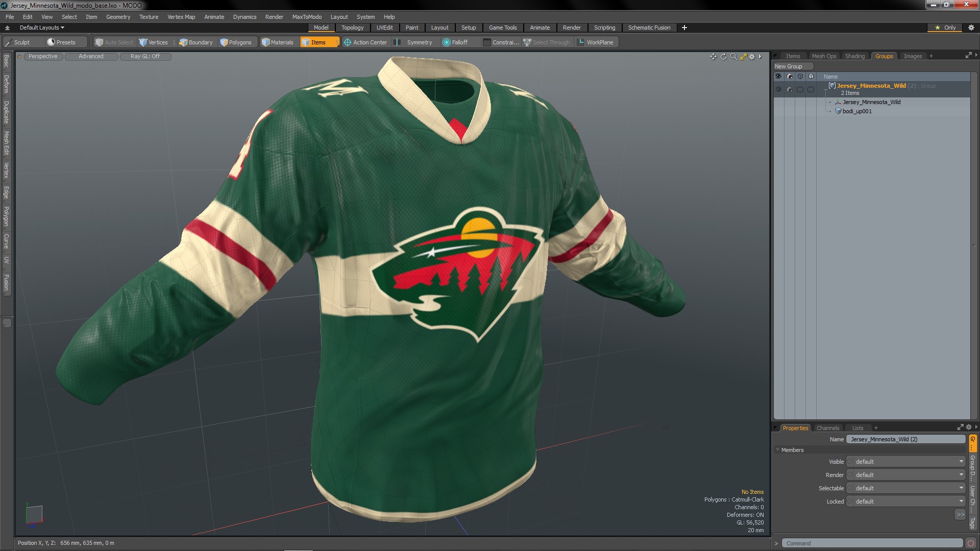980x551 pixels.
Task: Open the Properties panel gear settings
Action: tap(969, 428)
